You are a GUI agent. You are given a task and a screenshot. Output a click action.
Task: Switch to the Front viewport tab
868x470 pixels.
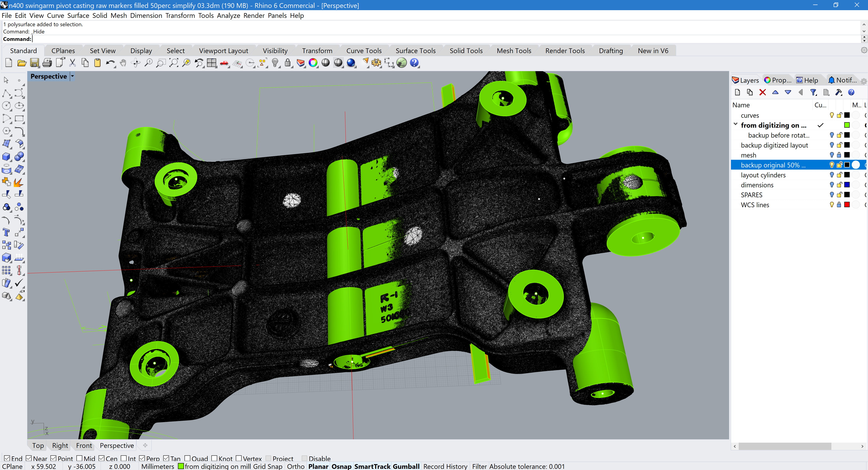(x=84, y=445)
